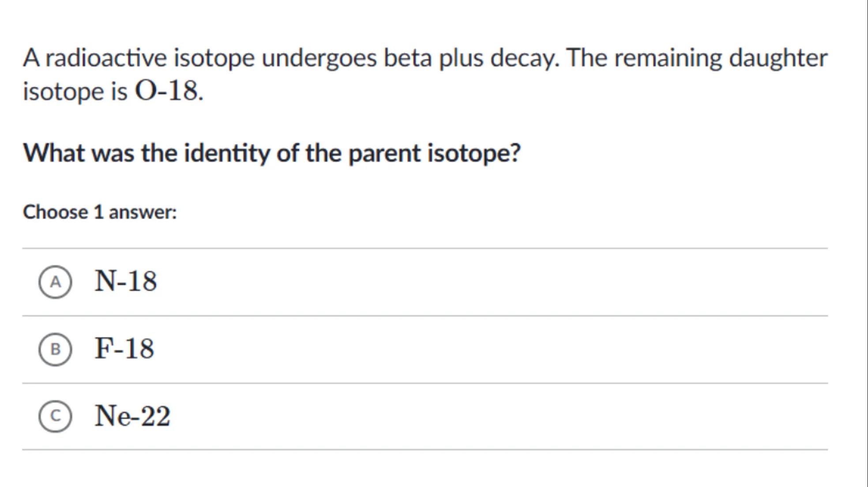Click the divider between options A and B

click(425, 316)
